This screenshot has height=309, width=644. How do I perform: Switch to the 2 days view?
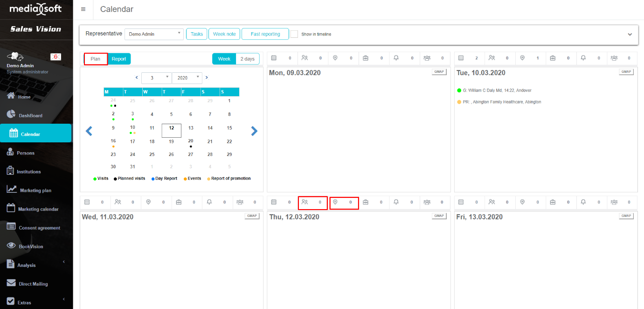coord(247,59)
